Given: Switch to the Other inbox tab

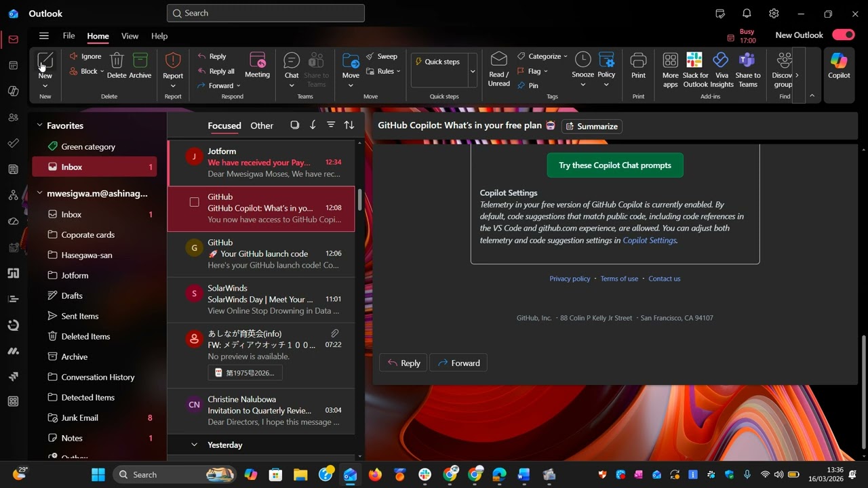Looking at the screenshot, I should [262, 125].
